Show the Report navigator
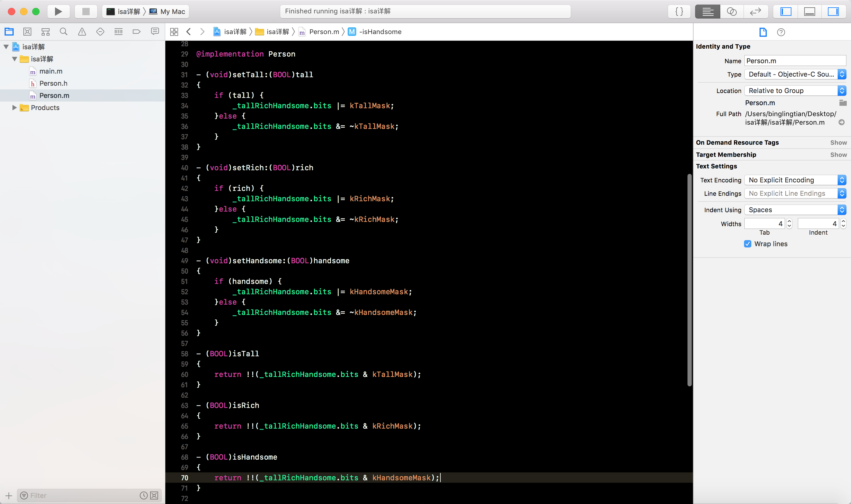The height and width of the screenshot is (504, 851). point(155,32)
